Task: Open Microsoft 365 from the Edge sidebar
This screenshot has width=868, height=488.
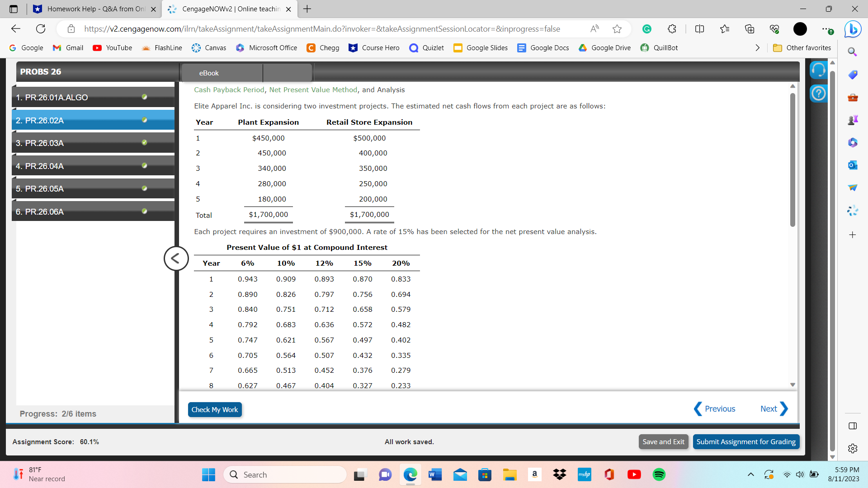Action: coord(853,142)
